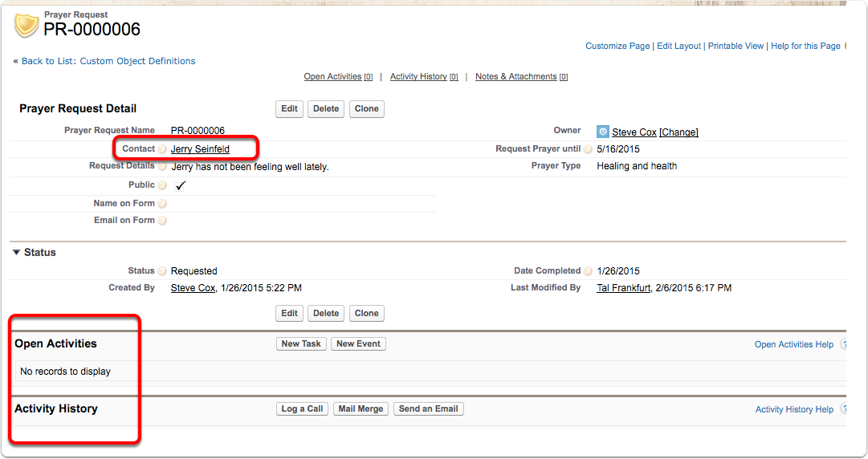
Task: Click the help icon beside Contact label
Action: [162, 149]
